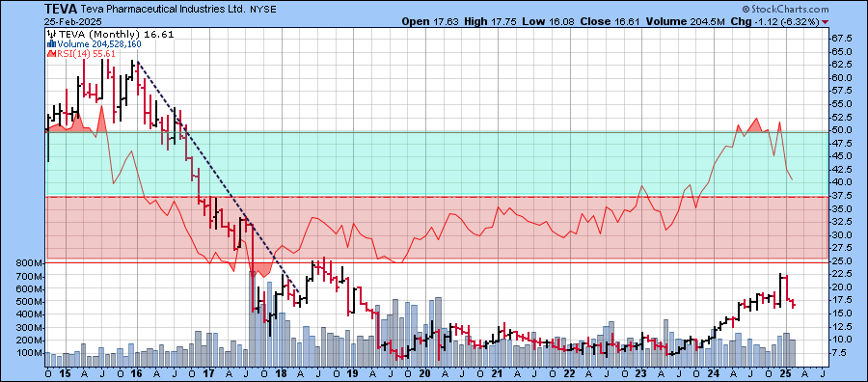Click the 20 year label on the time axis
868x382 pixels.
point(425,374)
